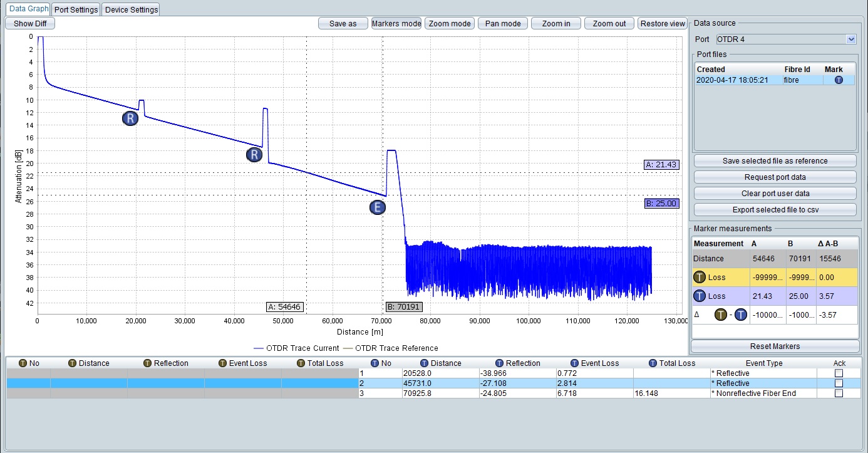Click the Event Loss value 6.718
The height and width of the screenshot is (453, 868).
coord(567,393)
